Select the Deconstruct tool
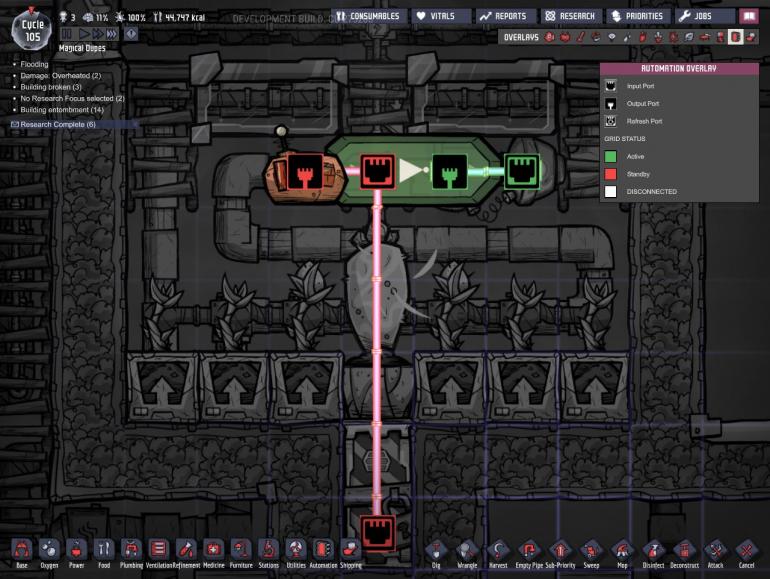770x579 pixels. [685, 554]
